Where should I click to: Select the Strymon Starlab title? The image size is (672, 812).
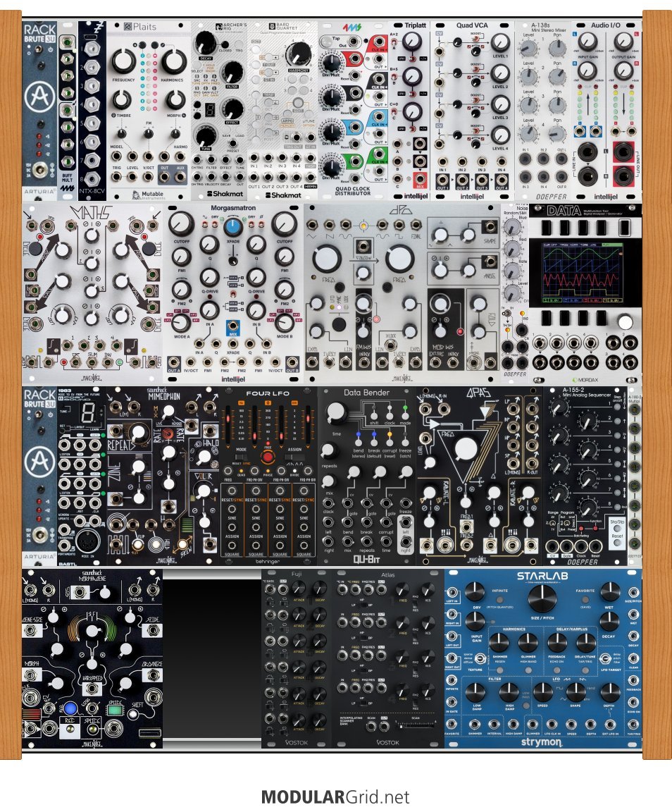(542, 576)
